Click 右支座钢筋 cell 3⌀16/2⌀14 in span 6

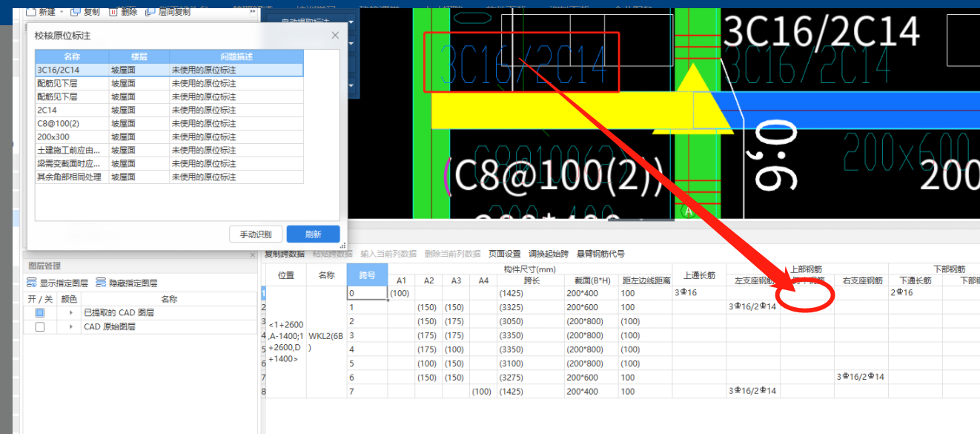tap(861, 377)
